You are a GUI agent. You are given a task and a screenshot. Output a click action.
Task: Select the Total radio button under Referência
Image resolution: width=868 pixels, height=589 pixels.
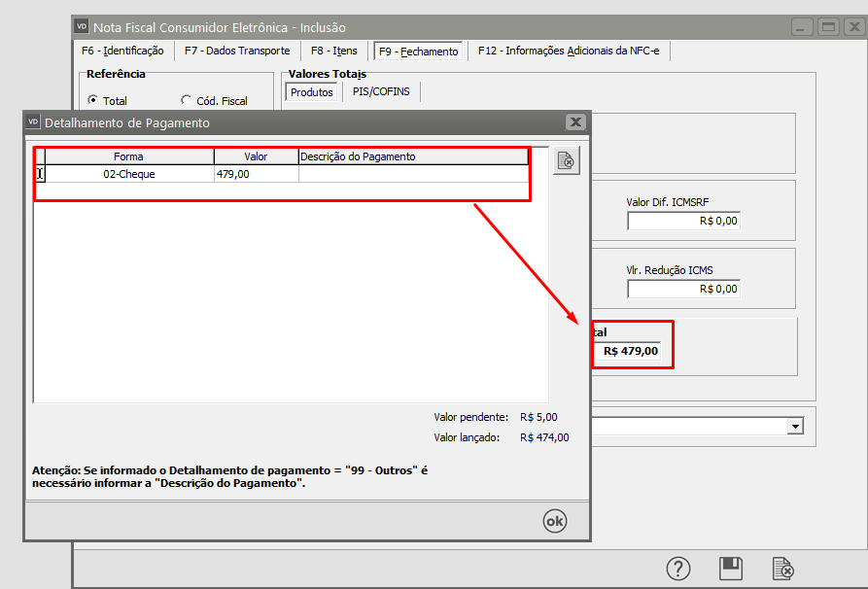[x=93, y=100]
